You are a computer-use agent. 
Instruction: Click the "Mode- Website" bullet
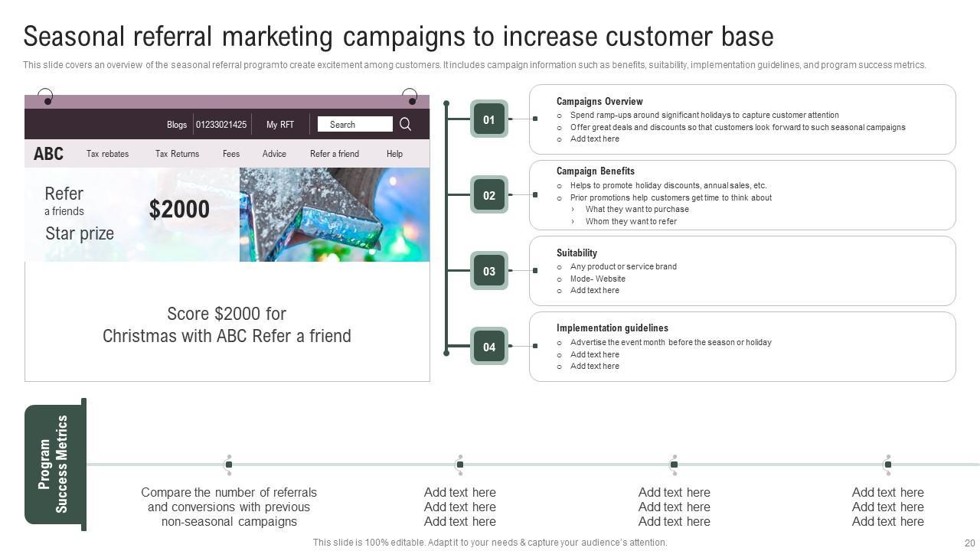pyautogui.click(x=598, y=279)
